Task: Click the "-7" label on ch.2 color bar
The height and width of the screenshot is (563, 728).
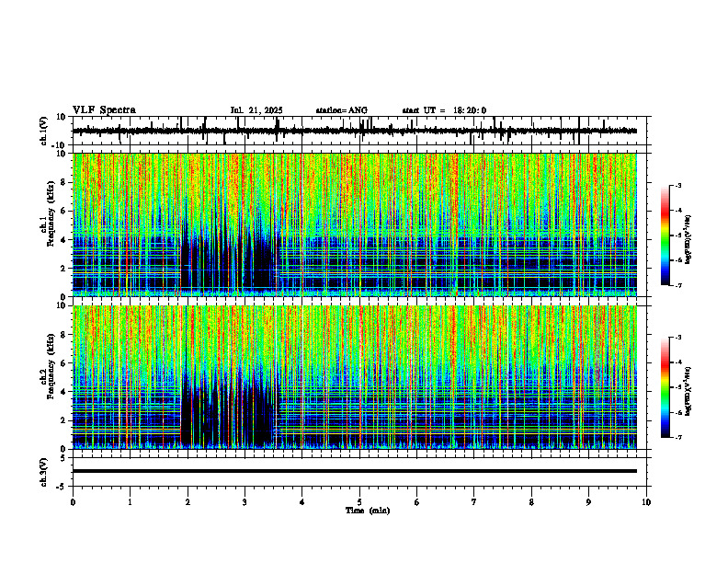Action: (x=678, y=437)
